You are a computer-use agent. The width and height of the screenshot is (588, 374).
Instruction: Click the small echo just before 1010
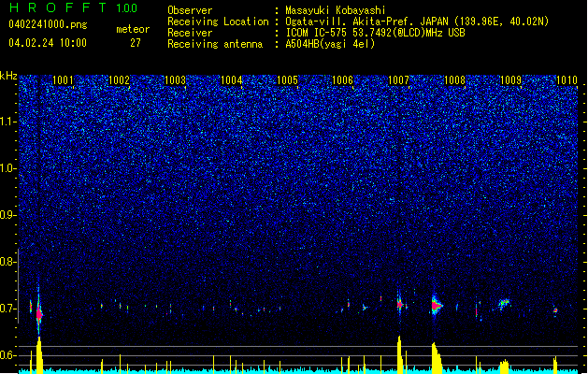click(x=555, y=310)
